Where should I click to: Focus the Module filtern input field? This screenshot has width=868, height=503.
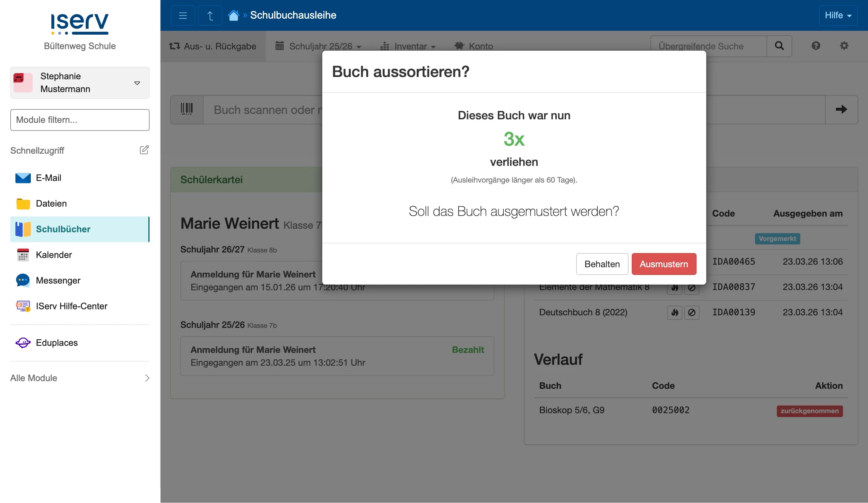click(80, 120)
